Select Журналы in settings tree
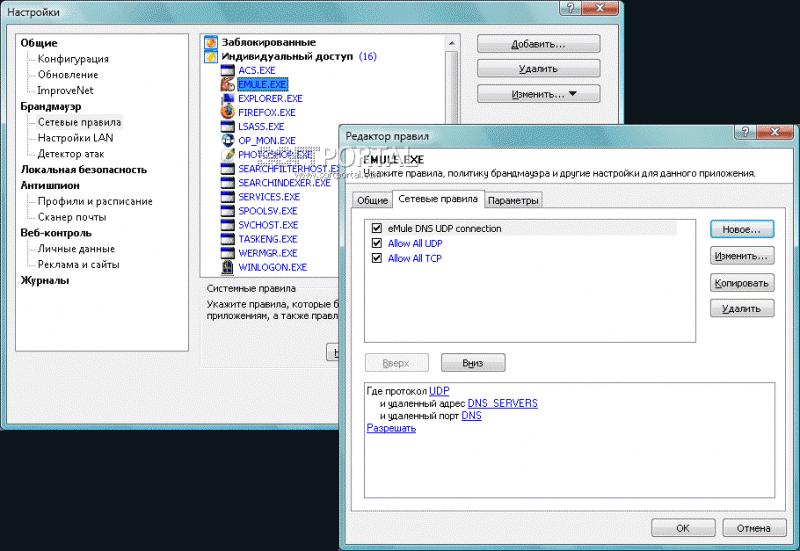 click(x=45, y=280)
